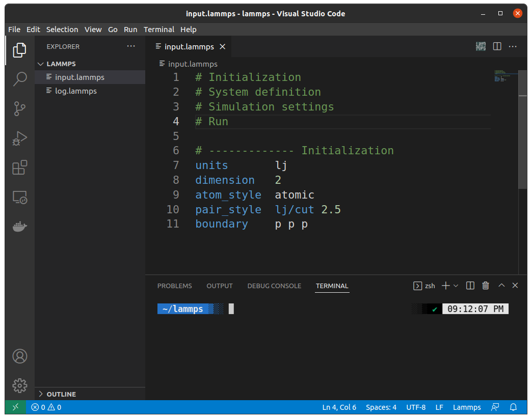Open the Go menu
Screen dimensions: 532x419
[x=113, y=30]
